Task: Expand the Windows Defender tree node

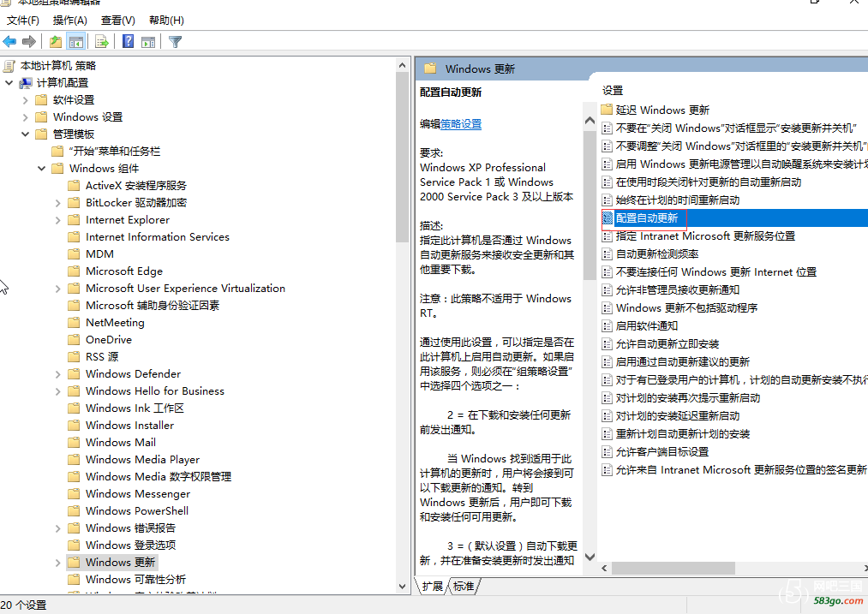Action: click(x=57, y=374)
